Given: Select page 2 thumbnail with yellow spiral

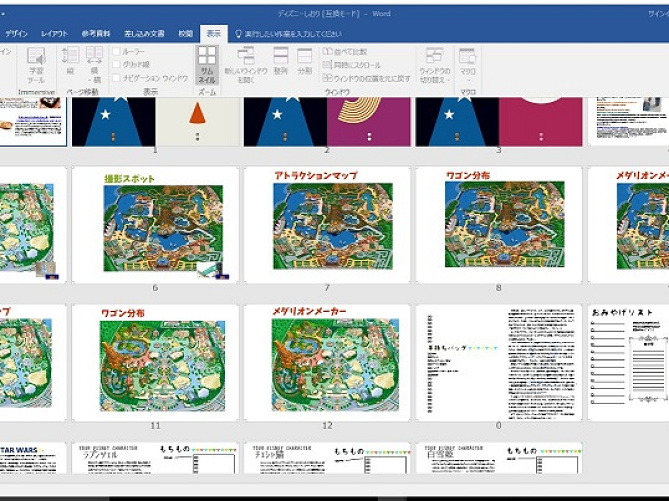Looking at the screenshot, I should coord(327,122).
